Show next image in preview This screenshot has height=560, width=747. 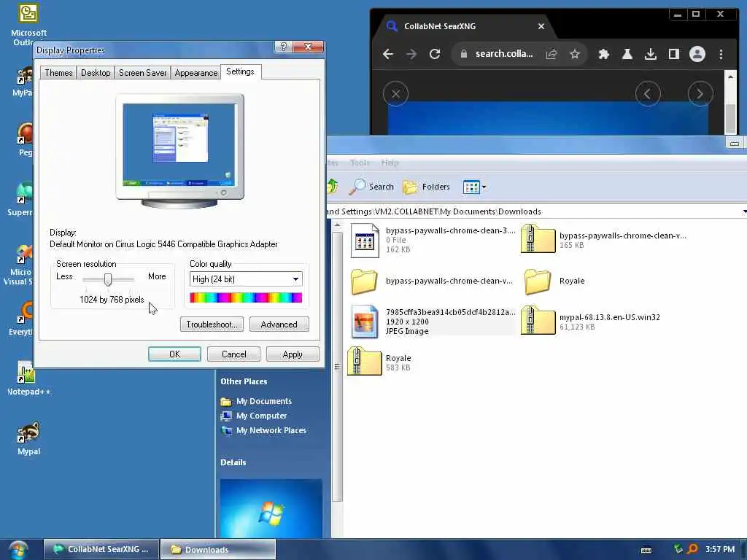click(700, 94)
